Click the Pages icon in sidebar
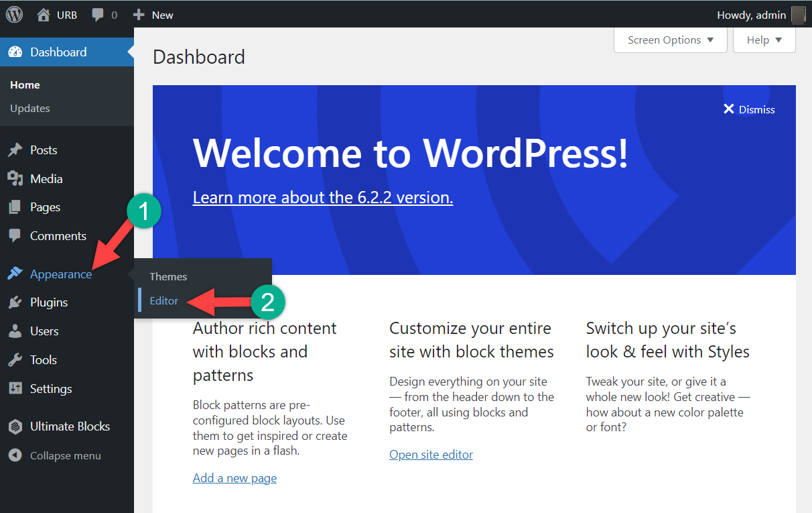812x513 pixels. [15, 208]
